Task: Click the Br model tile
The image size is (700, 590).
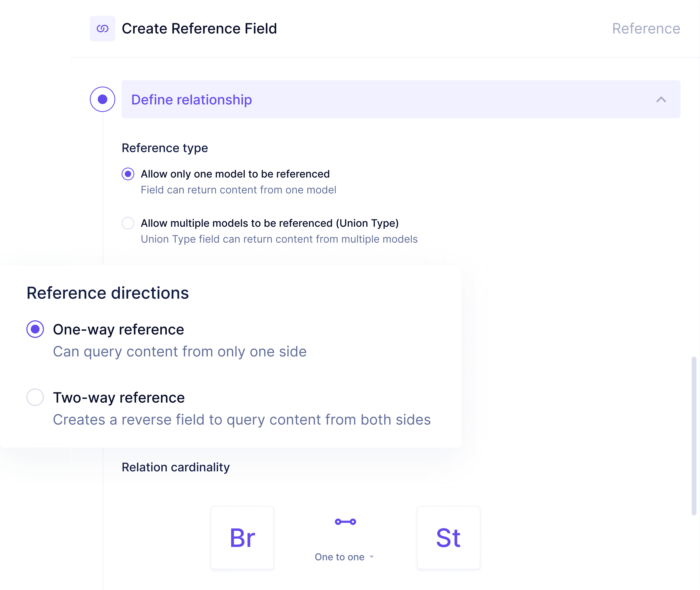Action: pyautogui.click(x=242, y=537)
